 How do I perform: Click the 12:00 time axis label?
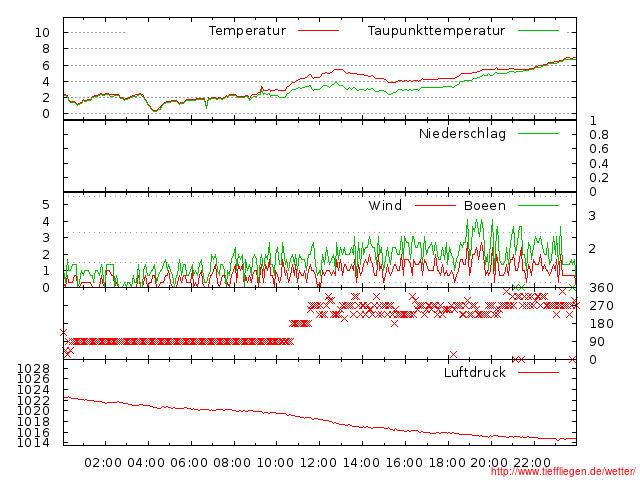click(318, 463)
